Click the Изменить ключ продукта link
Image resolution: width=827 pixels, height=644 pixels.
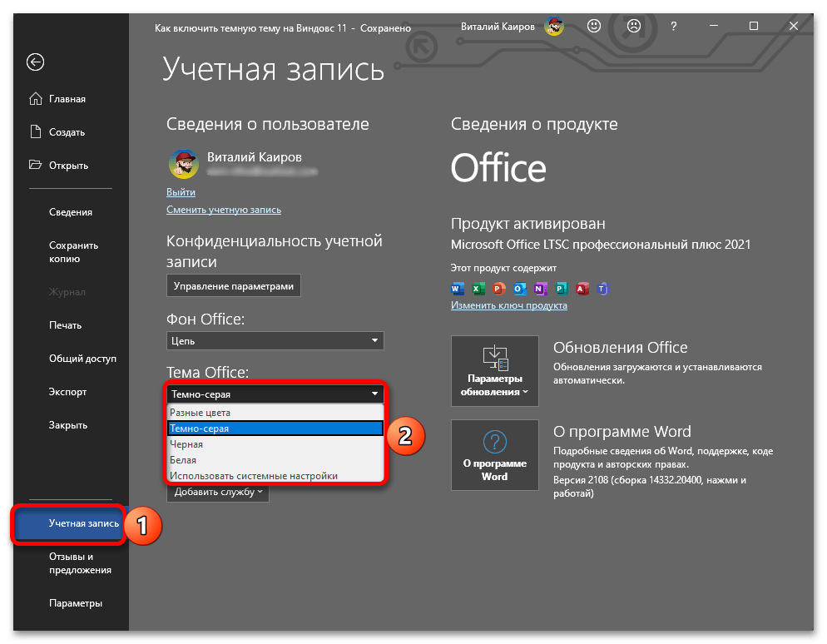click(x=509, y=305)
